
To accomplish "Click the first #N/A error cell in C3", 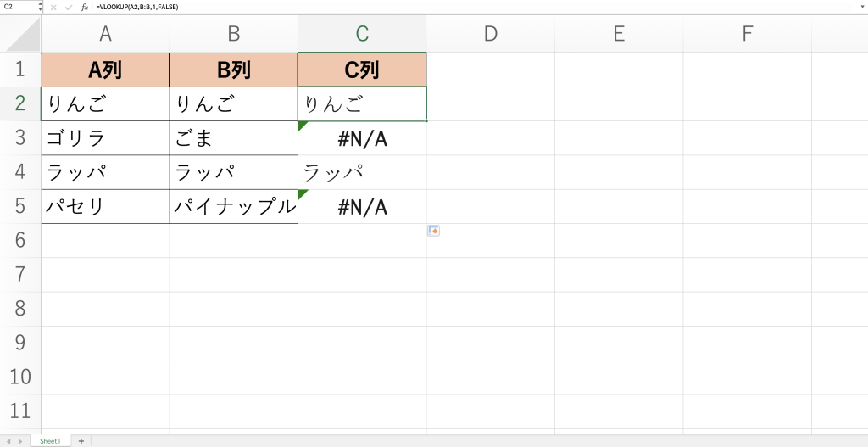I will point(362,138).
